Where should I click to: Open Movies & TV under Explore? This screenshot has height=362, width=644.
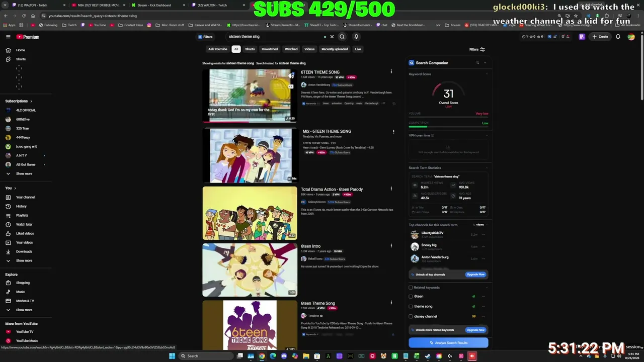pyautogui.click(x=25, y=301)
